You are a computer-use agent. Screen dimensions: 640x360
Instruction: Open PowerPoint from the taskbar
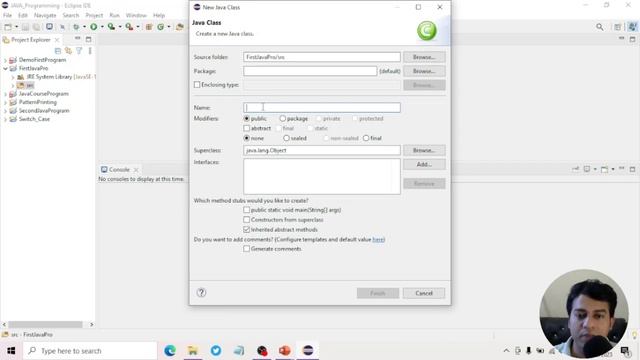pos(284,351)
